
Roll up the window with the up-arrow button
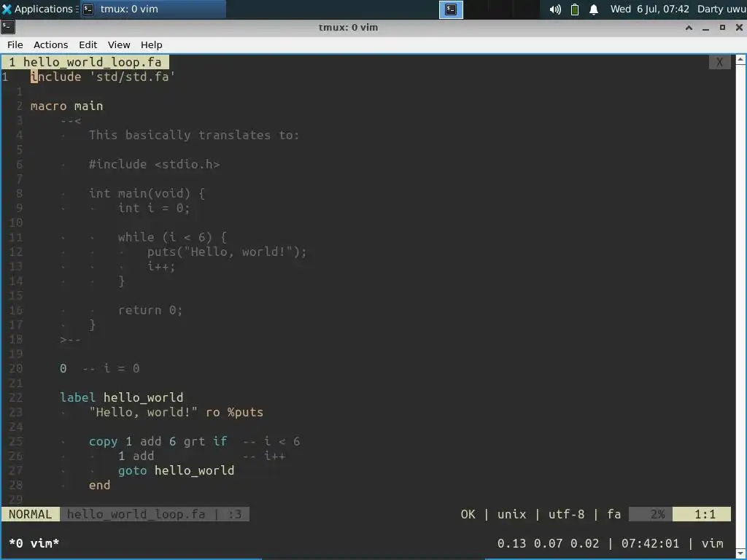click(689, 28)
